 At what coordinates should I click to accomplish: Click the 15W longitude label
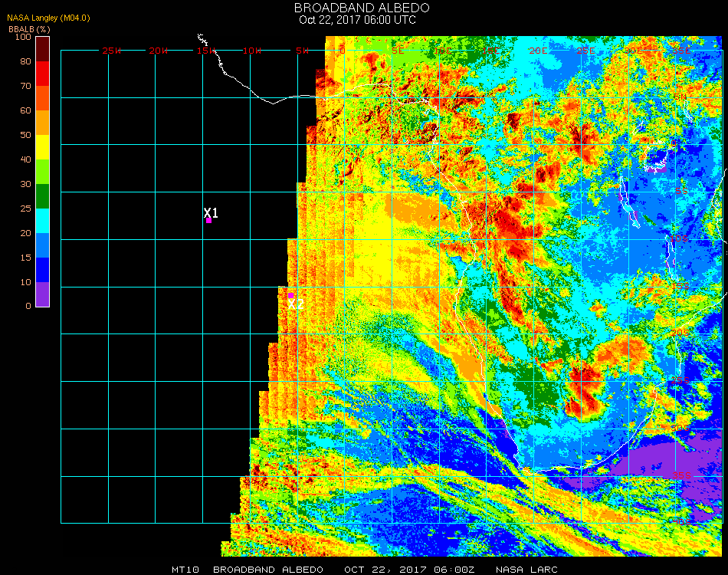pos(205,51)
